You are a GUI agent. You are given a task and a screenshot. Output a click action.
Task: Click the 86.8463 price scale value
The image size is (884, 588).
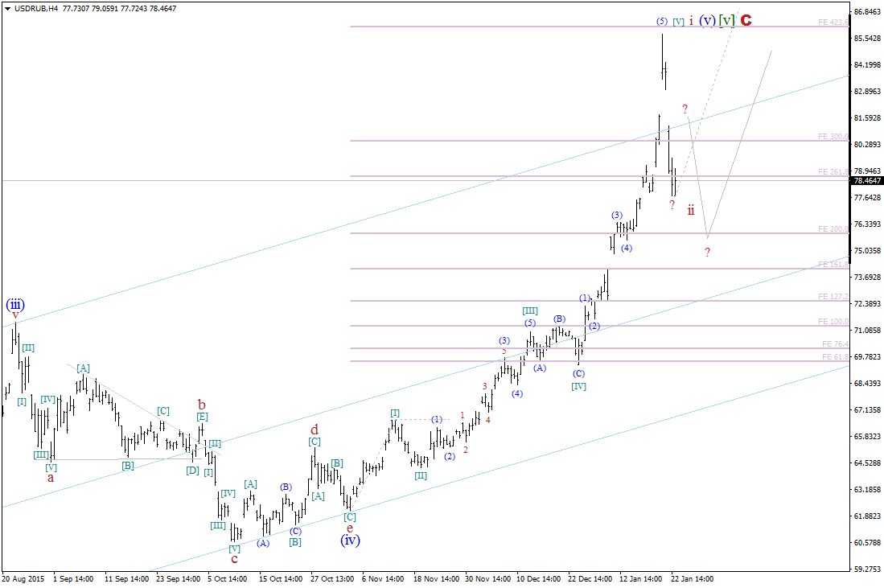(x=867, y=11)
